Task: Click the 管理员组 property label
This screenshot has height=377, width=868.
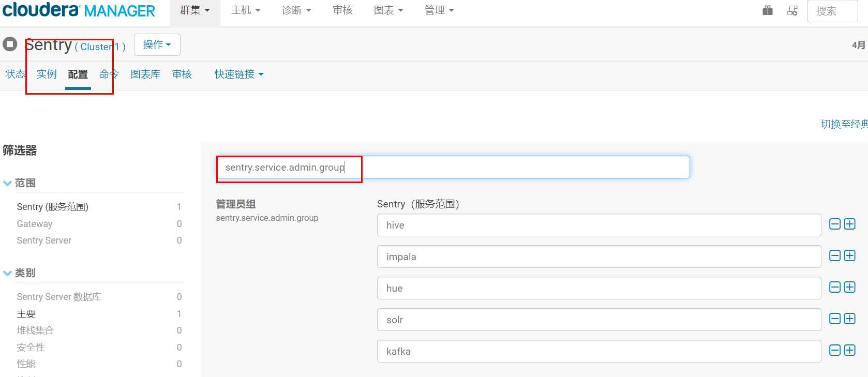Action: click(236, 204)
